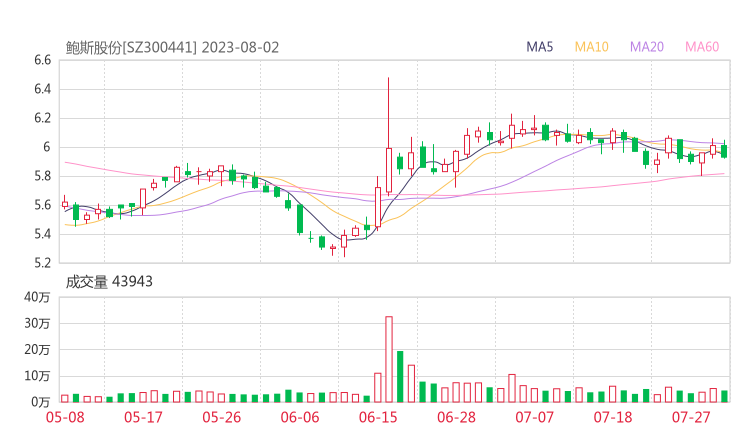Click the 06-15 date axis label

tap(378, 417)
